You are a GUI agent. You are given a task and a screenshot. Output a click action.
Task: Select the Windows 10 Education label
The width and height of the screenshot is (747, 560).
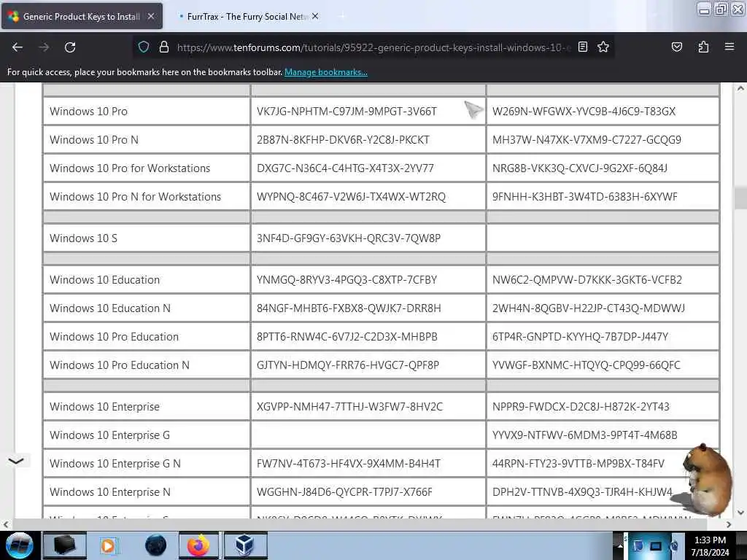[x=105, y=280]
